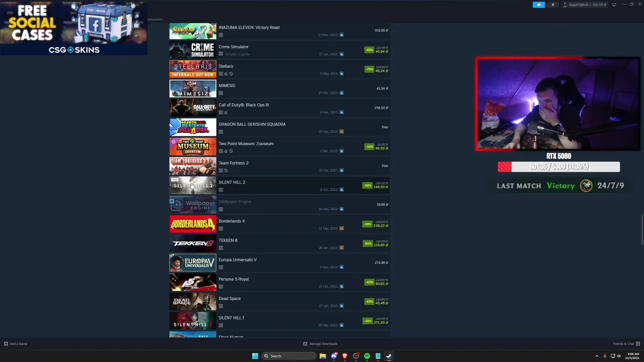The height and width of the screenshot is (362, 644).
Task: Click the icon beside Stellaris's release date
Action: [x=342, y=73]
